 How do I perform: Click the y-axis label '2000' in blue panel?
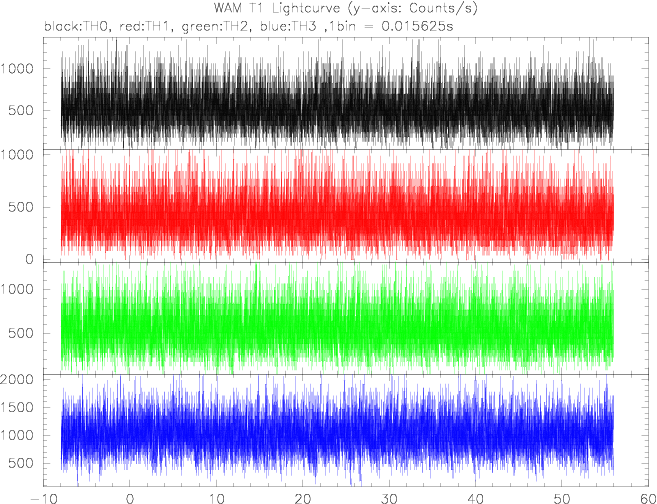(x=18, y=380)
